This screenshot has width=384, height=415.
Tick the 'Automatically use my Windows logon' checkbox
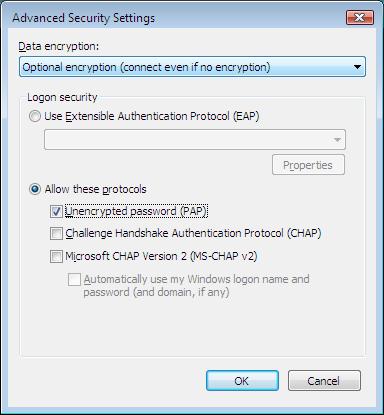74,280
